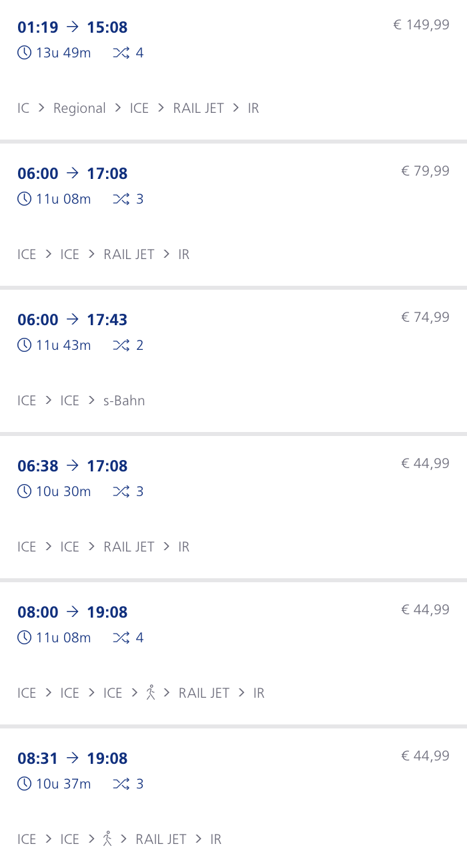Viewport: 467px width, 868px height.
Task: Select the € 79,99 fare
Action: 425,172
